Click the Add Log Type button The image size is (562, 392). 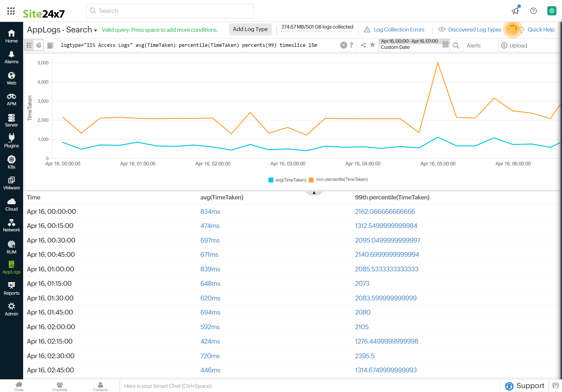pos(250,29)
